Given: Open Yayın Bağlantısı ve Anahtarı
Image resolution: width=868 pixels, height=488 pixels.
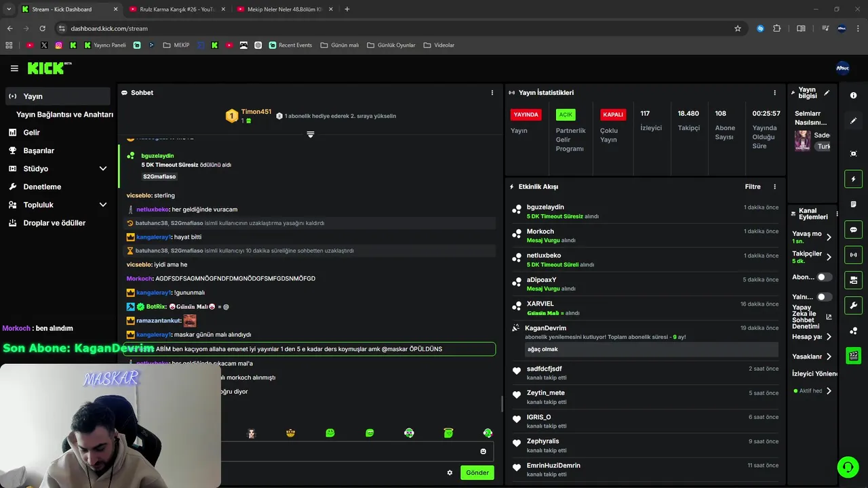Looking at the screenshot, I should (64, 115).
